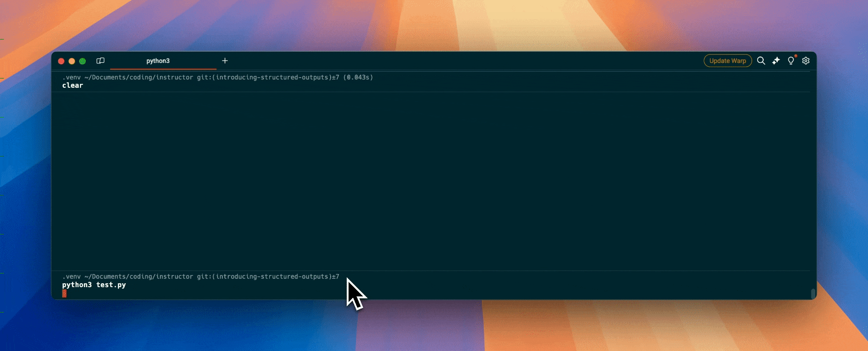Open the Warp Drive panel icon

point(100,61)
